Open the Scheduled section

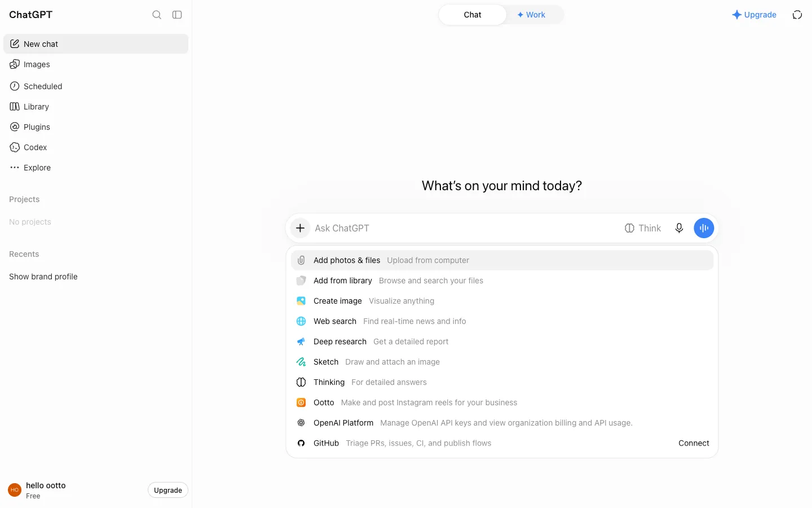[x=96, y=86]
